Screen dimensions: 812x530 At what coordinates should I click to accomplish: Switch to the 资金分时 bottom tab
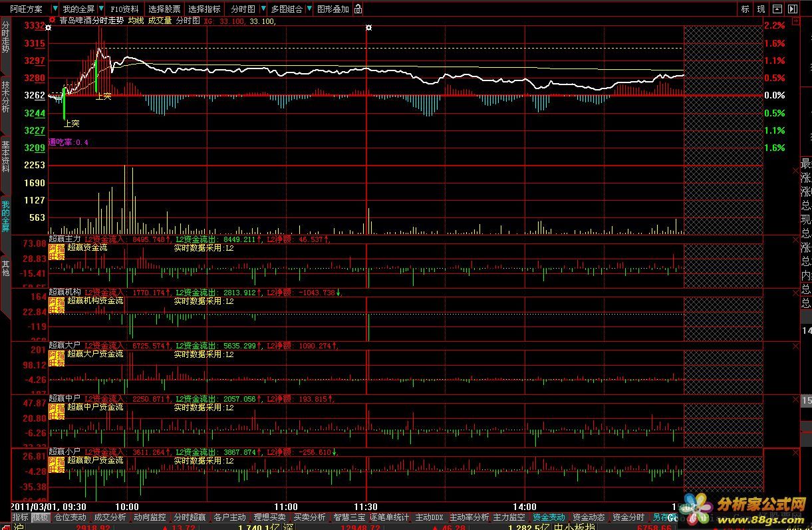pos(628,517)
